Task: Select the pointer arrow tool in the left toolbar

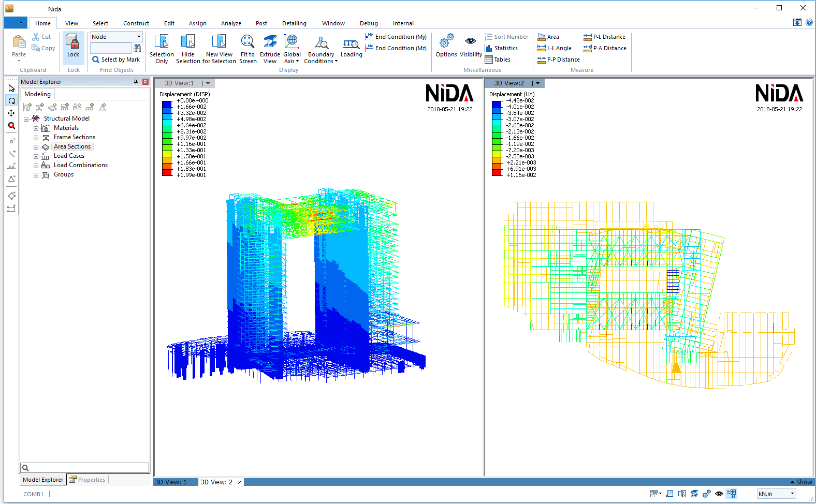Action: 11,88
